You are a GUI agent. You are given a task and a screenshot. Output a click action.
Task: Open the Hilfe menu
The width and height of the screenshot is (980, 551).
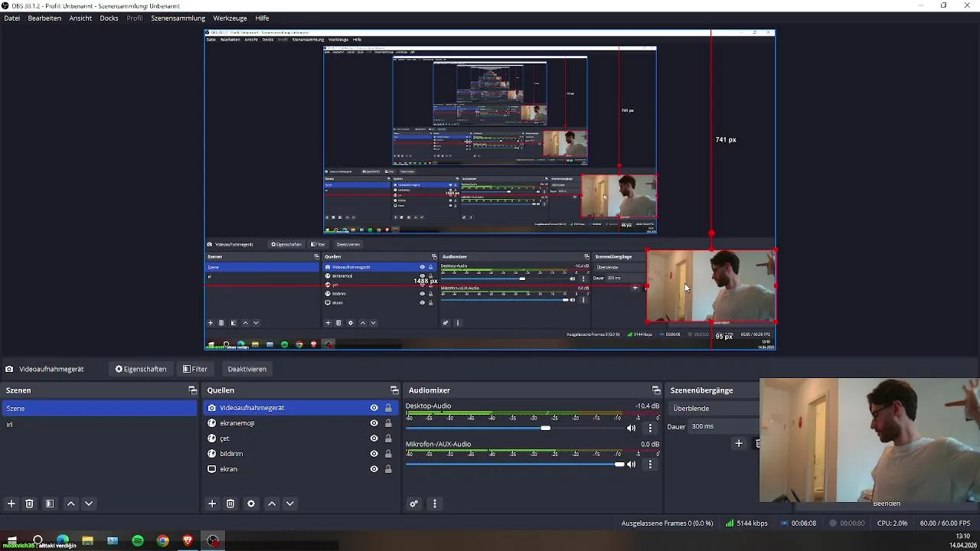click(x=262, y=18)
